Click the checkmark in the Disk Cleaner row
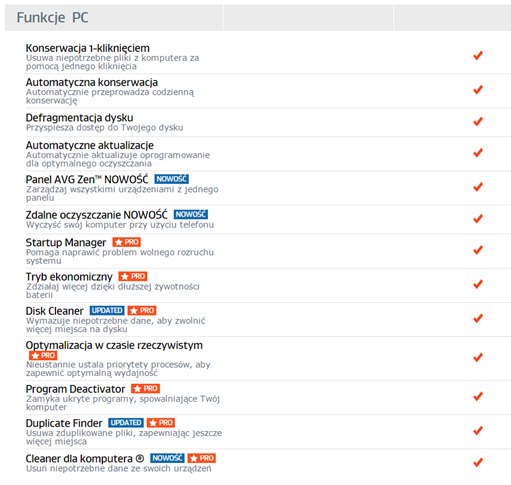The image size is (511, 485). tap(478, 318)
